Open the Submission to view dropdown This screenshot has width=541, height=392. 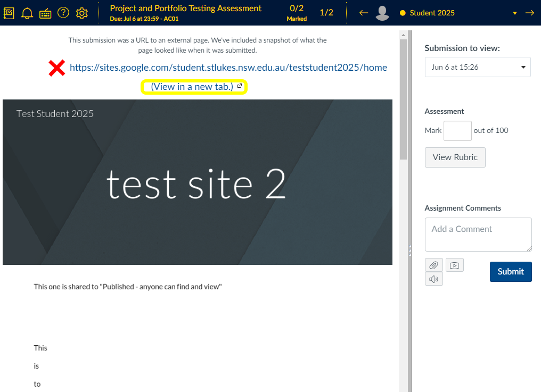(478, 67)
